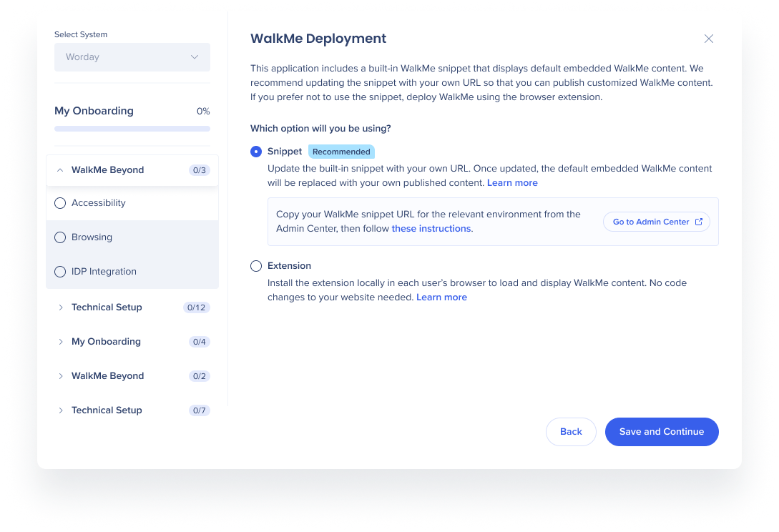
Task: Expand the My Onboarding 0/4 section
Action: pyautogui.click(x=132, y=342)
